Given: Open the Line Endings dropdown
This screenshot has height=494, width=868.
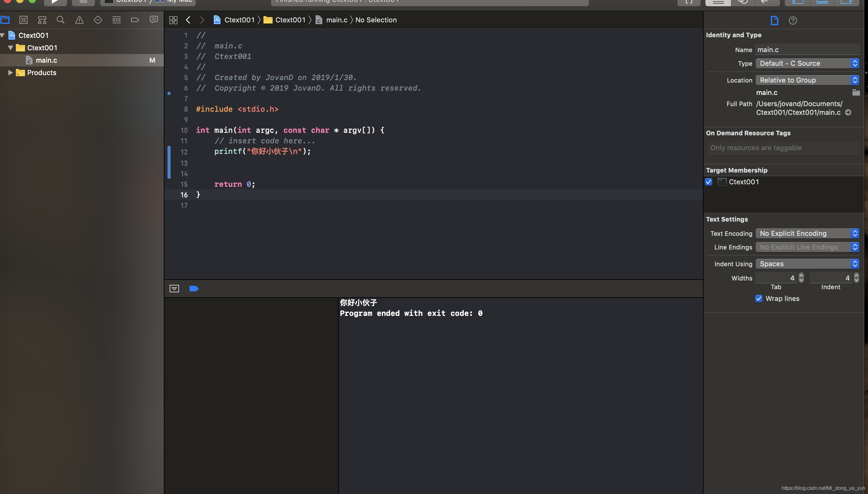Looking at the screenshot, I should coord(807,247).
